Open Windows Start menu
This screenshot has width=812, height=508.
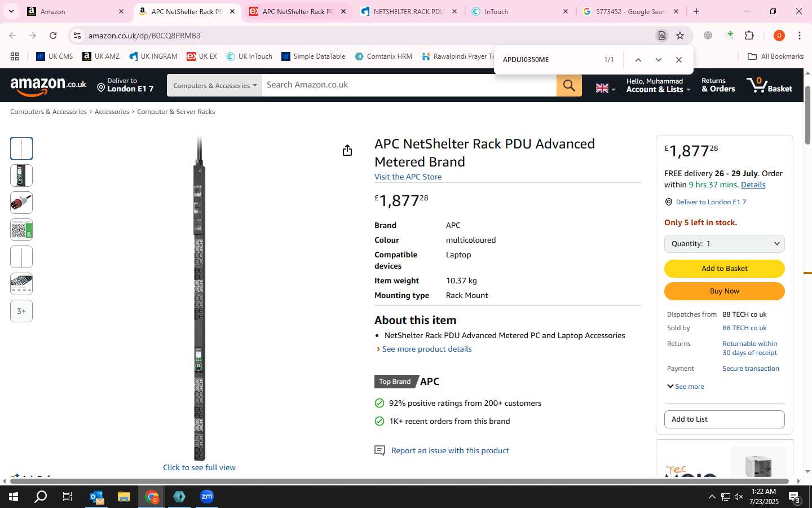pos(14,497)
